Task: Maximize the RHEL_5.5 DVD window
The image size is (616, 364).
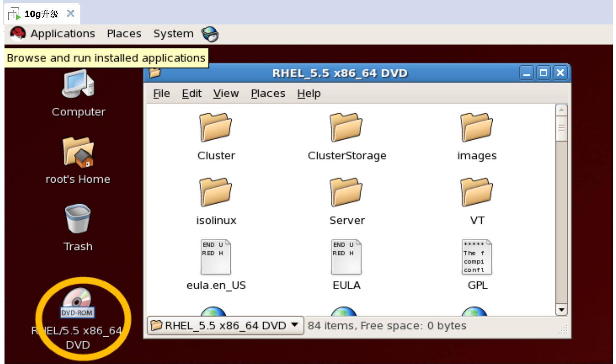Action: [x=543, y=73]
